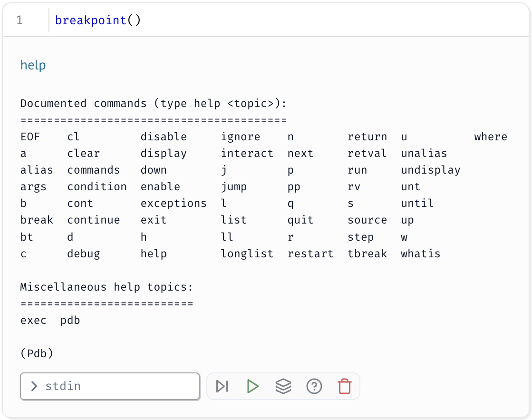Click the blue help command echo

tap(33, 65)
